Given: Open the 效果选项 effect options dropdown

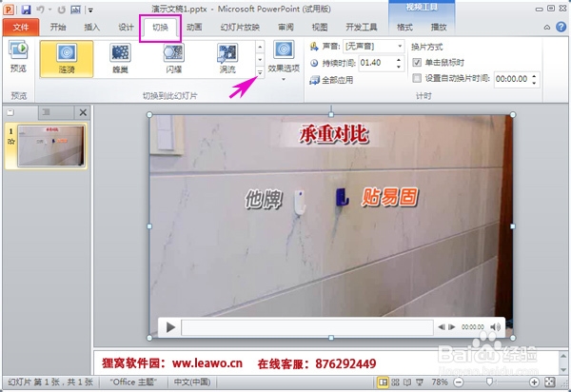Looking at the screenshot, I should (284, 61).
